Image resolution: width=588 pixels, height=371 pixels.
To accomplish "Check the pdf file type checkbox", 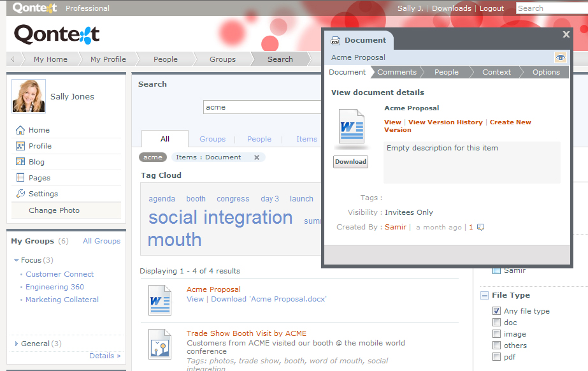I will 496,357.
